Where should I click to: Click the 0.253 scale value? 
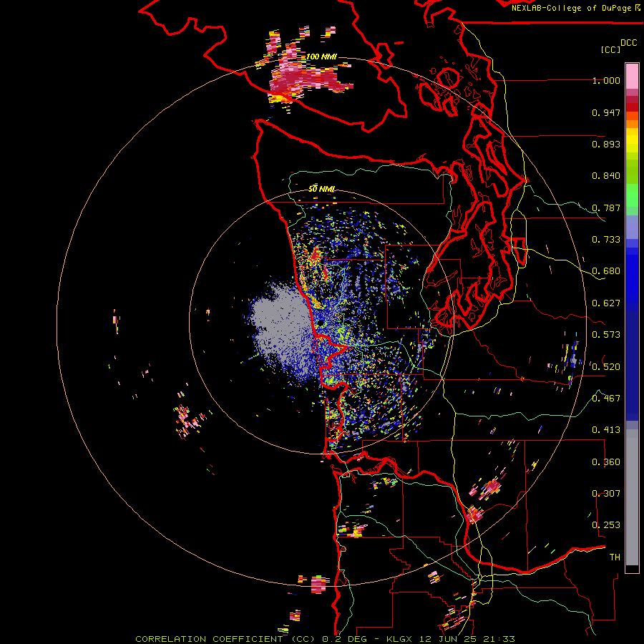(606, 525)
